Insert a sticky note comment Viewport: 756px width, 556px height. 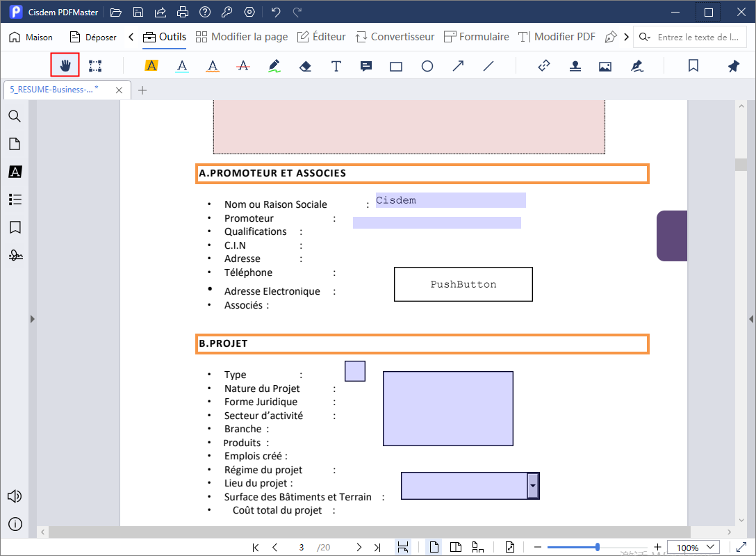pos(366,66)
